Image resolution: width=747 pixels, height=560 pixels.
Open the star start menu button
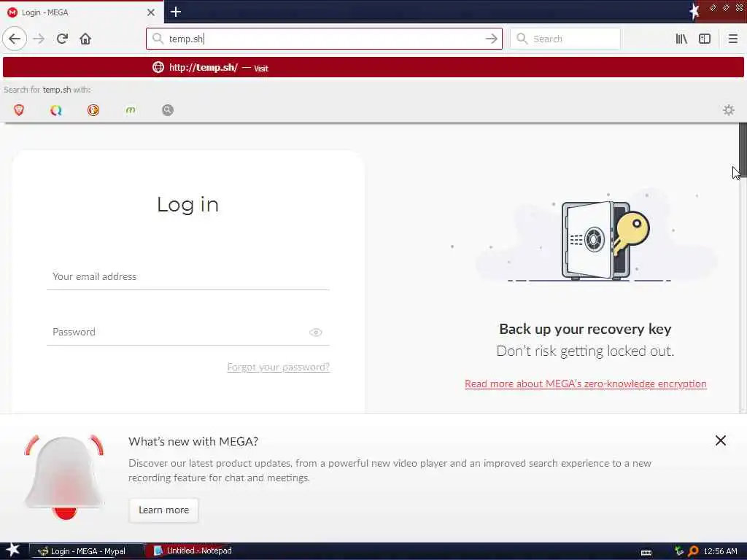(x=13, y=551)
